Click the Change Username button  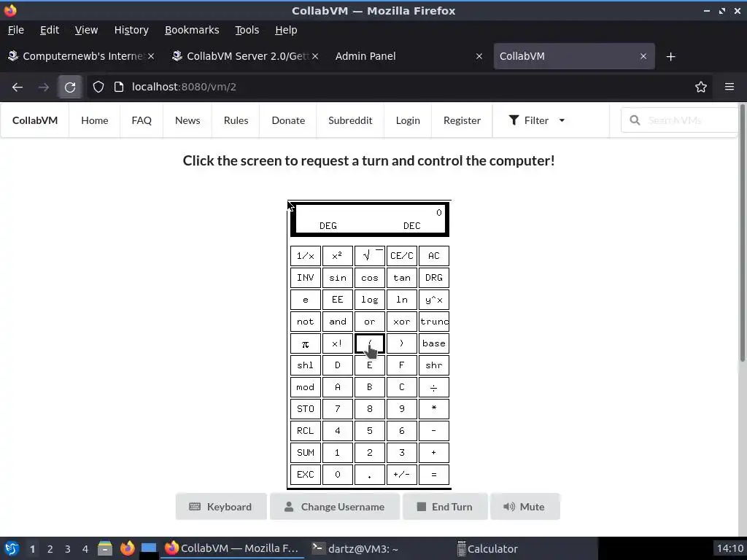click(334, 507)
